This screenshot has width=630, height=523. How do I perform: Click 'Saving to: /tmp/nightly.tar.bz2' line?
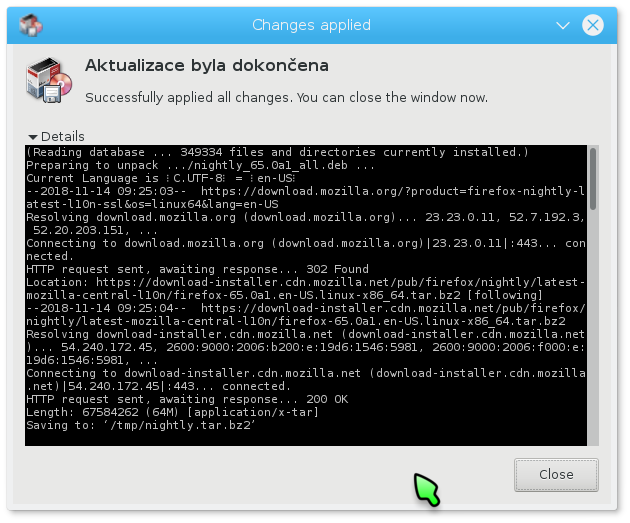tap(141, 425)
